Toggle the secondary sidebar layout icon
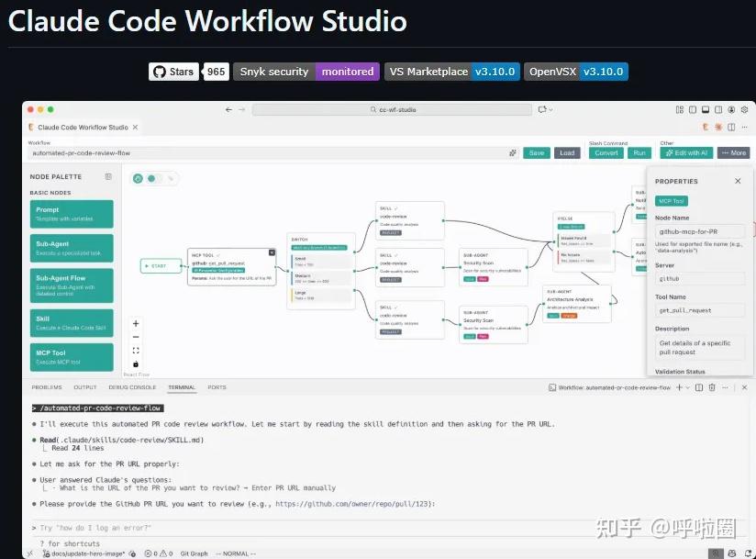 click(718, 110)
